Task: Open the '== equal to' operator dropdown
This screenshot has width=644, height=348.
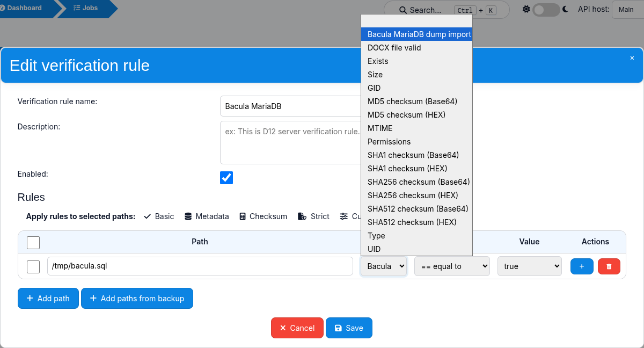Action: click(452, 266)
